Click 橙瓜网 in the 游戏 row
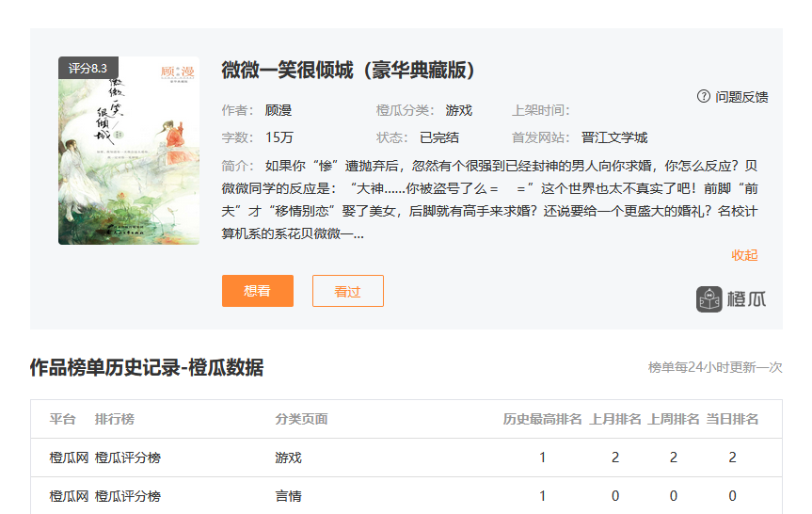This screenshot has height=514, width=812. coord(69,458)
